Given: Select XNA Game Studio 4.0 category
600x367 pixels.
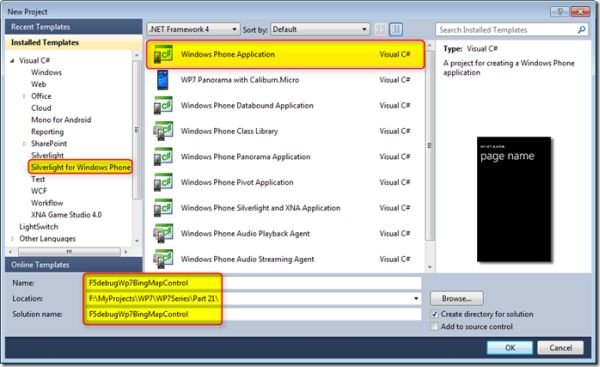Looking at the screenshot, I should [x=66, y=215].
